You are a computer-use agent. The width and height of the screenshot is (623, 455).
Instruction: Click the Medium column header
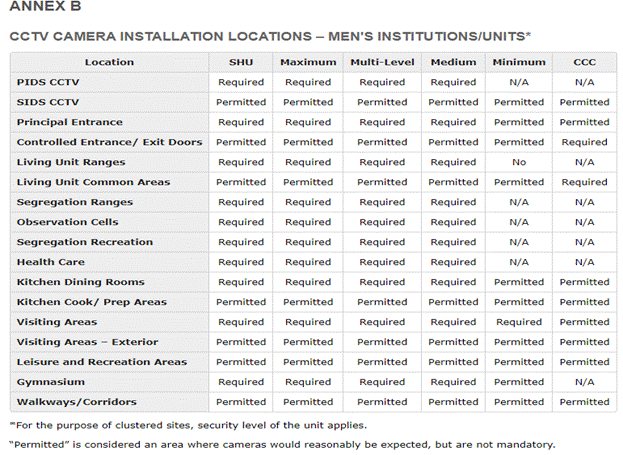pyautogui.click(x=453, y=62)
